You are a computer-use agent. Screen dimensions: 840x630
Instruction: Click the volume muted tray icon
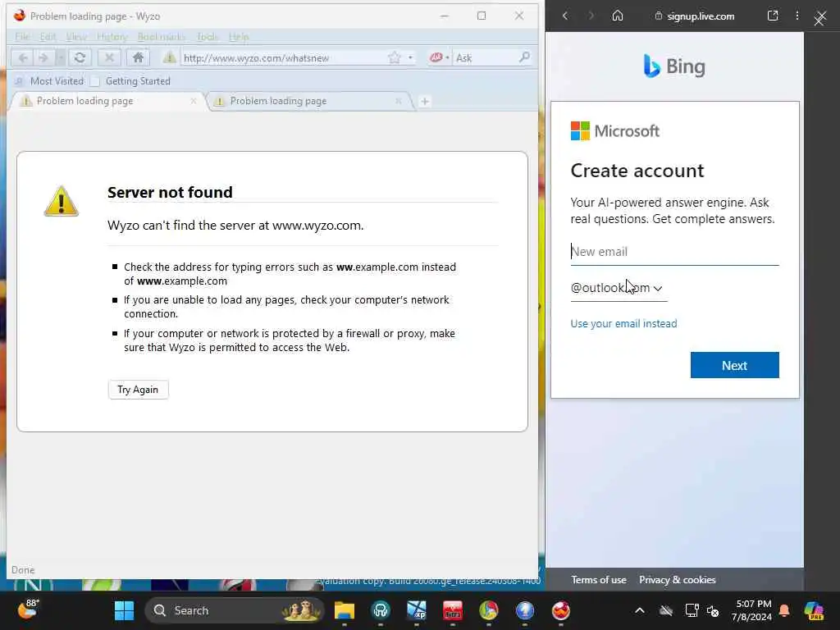click(x=713, y=610)
